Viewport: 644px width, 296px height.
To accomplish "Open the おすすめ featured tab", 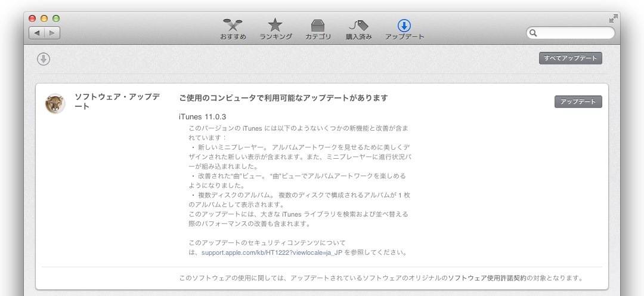I will click(x=233, y=30).
